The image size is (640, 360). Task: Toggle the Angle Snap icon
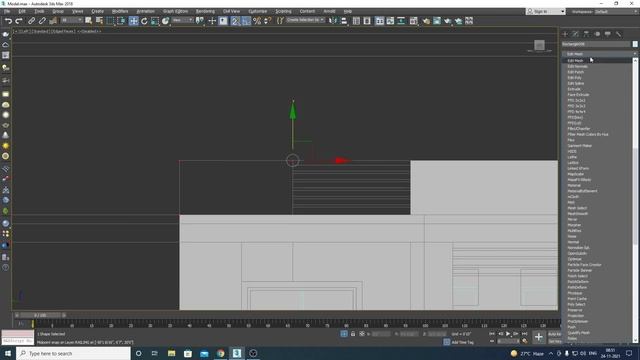(x=246, y=21)
